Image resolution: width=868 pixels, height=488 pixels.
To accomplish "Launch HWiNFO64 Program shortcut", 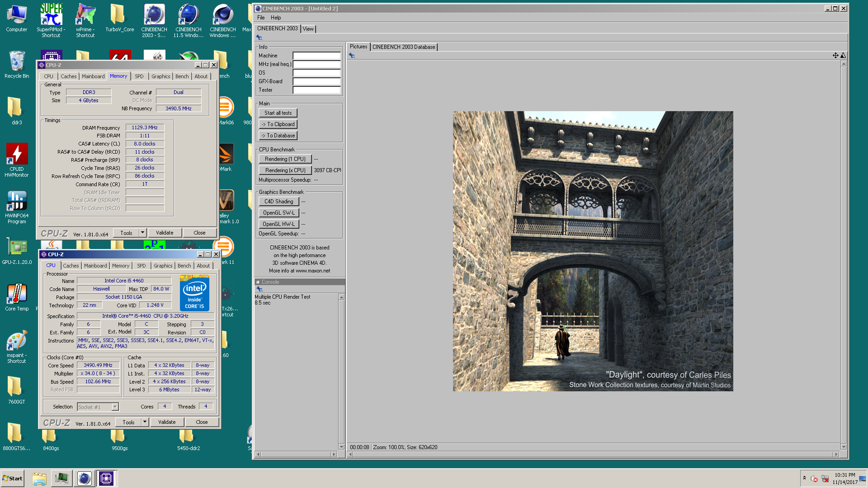I will [17, 207].
